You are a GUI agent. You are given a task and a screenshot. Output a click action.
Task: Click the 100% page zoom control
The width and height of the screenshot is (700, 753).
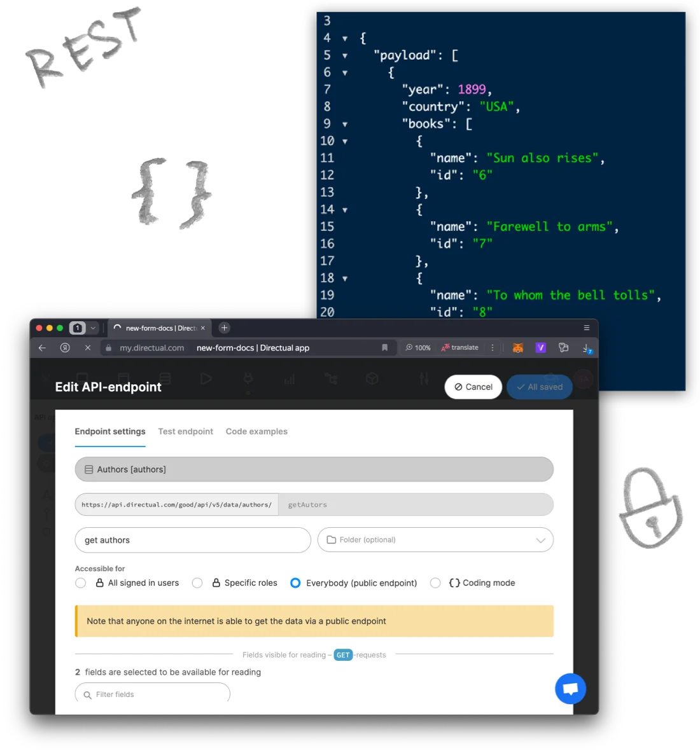[418, 347]
